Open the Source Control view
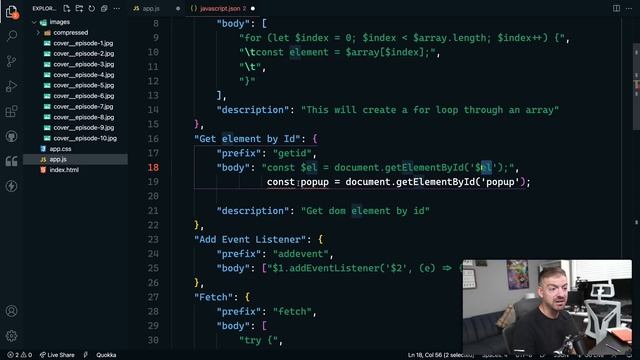The image size is (640, 360). (x=11, y=61)
